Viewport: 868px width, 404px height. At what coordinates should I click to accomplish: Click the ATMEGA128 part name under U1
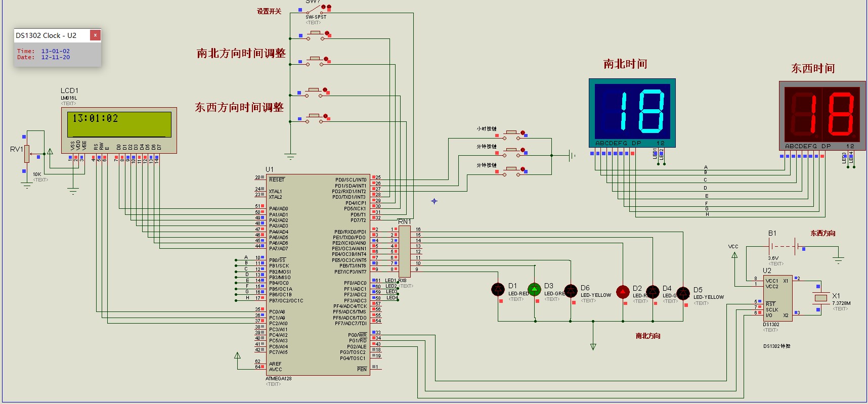(x=279, y=379)
